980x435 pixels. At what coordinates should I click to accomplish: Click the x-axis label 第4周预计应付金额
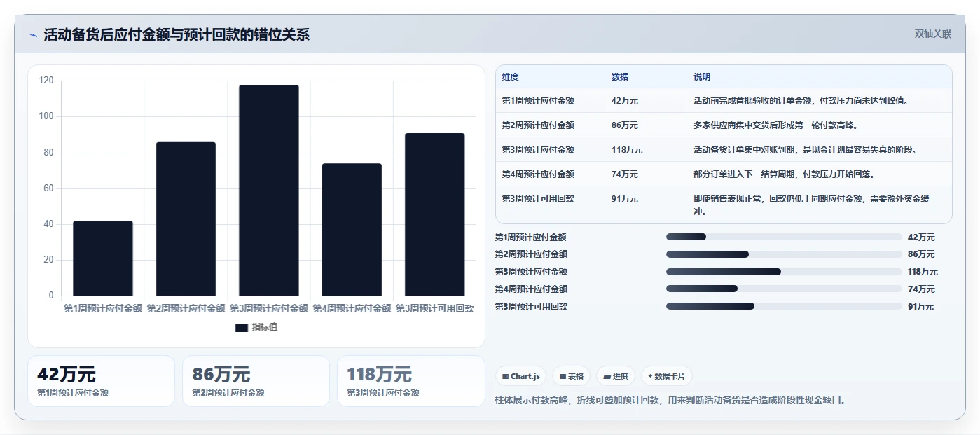352,308
